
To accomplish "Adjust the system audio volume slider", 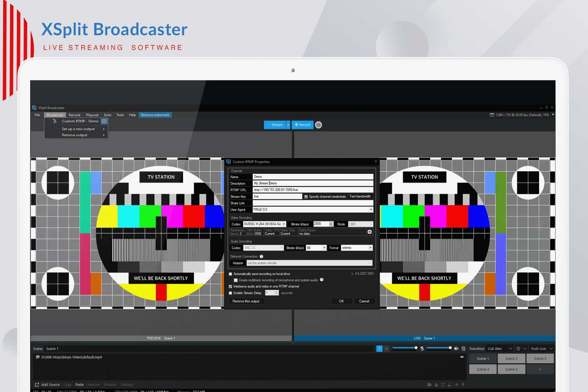I will (x=439, y=348).
